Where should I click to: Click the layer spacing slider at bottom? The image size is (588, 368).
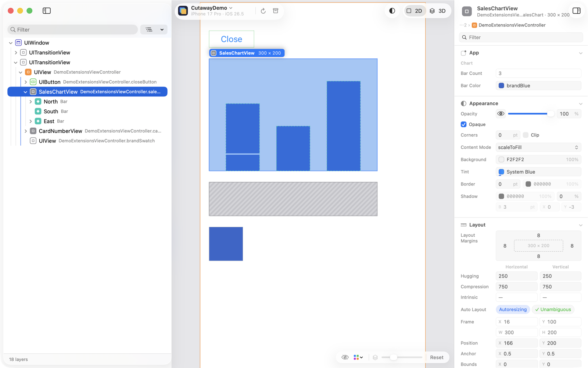[402, 357]
